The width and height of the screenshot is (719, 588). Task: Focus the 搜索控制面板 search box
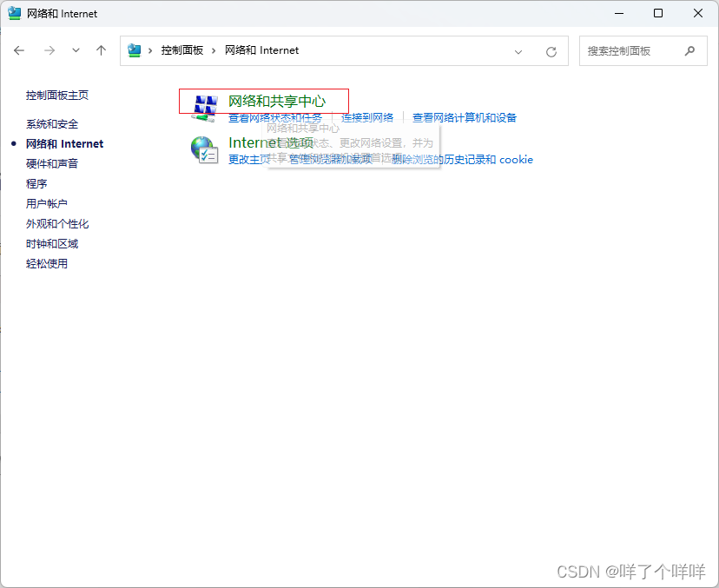[x=643, y=51]
